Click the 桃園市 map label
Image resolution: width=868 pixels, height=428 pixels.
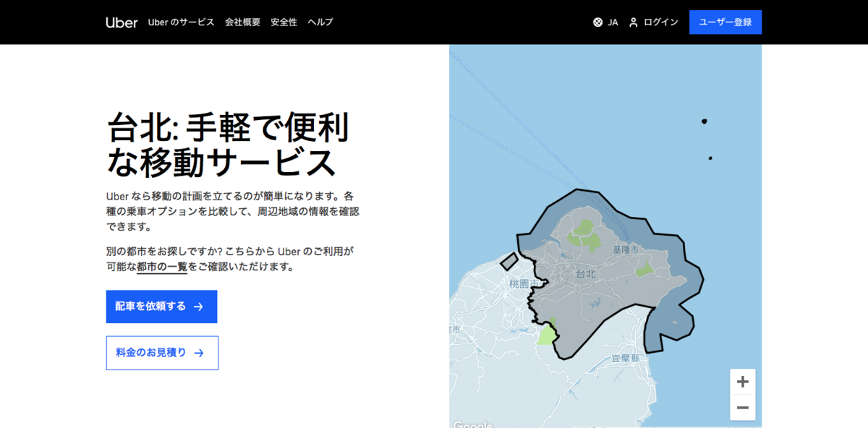point(523,284)
